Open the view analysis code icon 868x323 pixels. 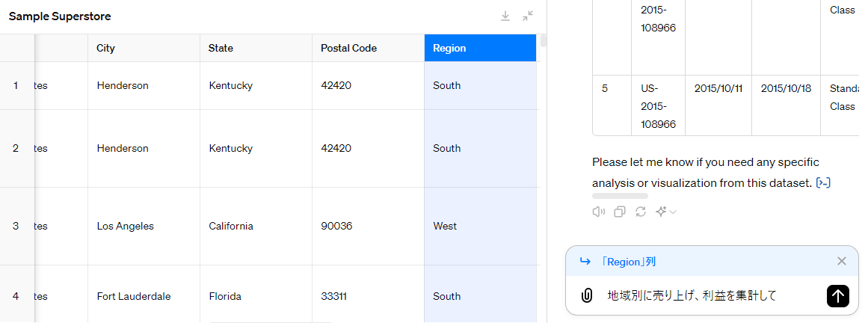click(x=823, y=182)
